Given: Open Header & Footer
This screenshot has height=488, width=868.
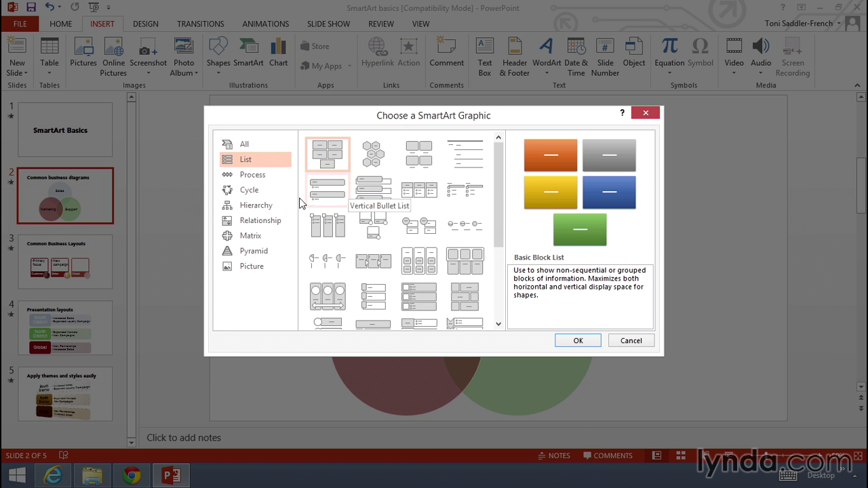Looking at the screenshot, I should pos(515,56).
